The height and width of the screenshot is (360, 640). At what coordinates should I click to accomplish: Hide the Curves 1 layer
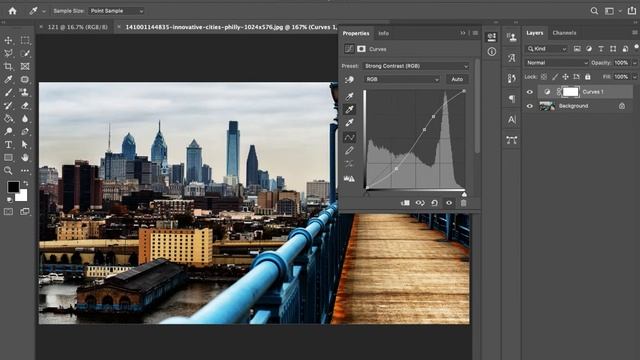pos(530,92)
